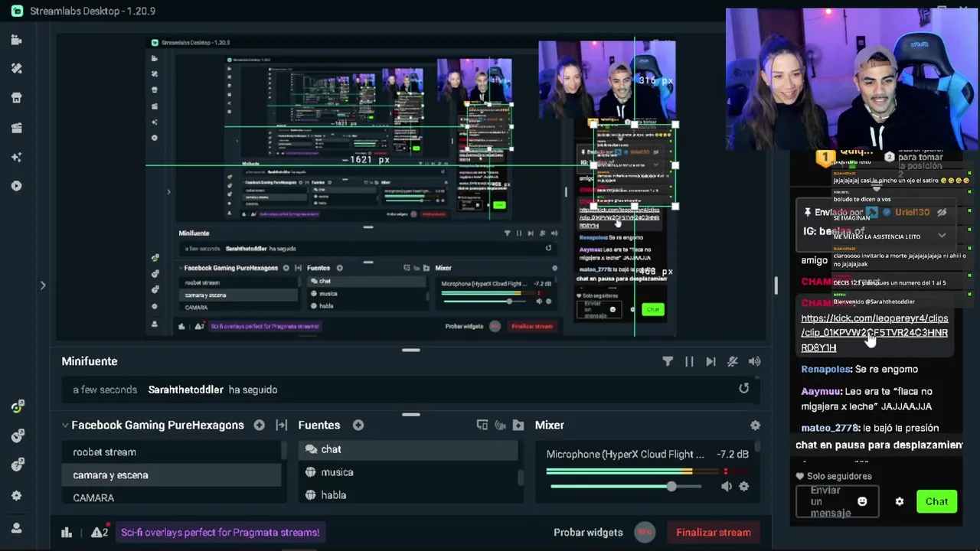Open the kick.com clip link in chat
The image size is (980, 551).
tap(874, 333)
